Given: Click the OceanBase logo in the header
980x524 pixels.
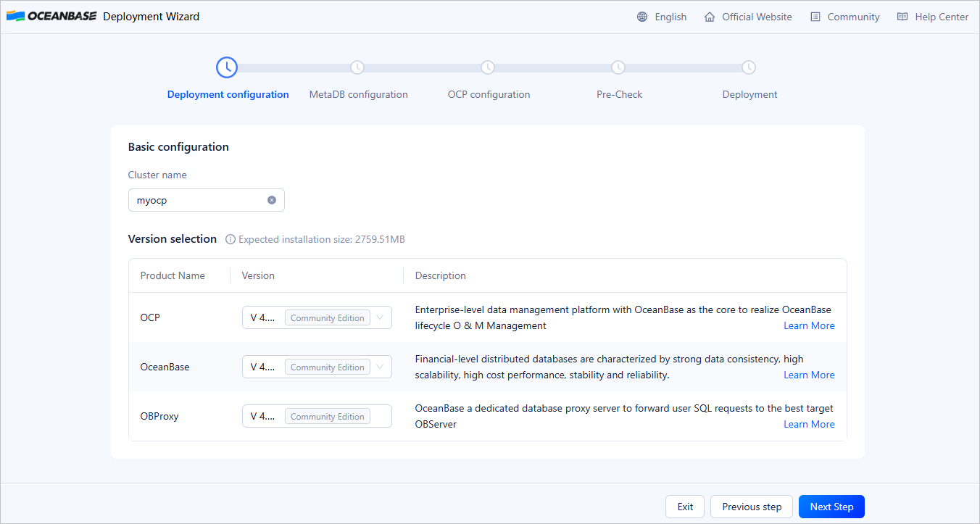Looking at the screenshot, I should click(51, 15).
